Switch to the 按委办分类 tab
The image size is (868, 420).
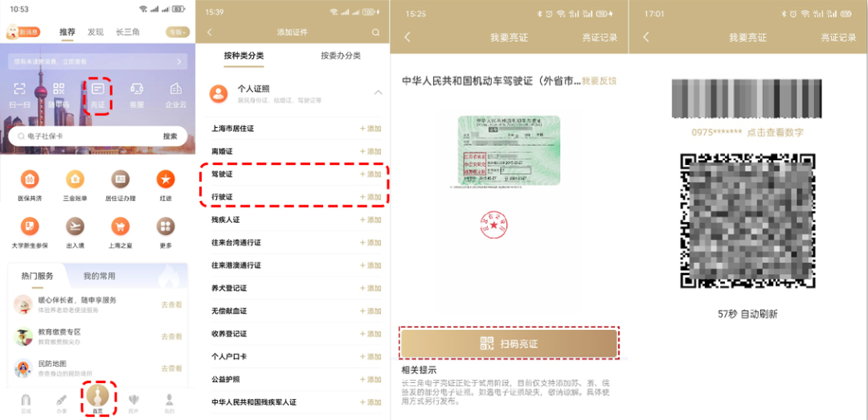[340, 56]
